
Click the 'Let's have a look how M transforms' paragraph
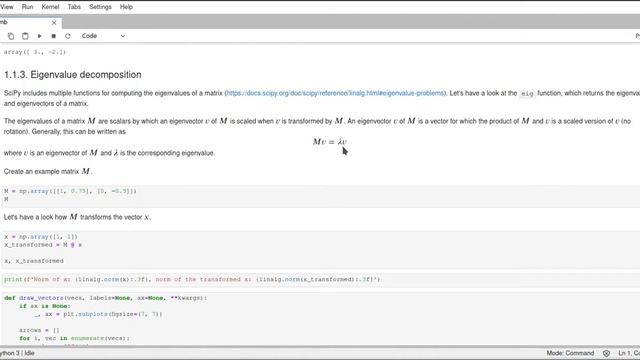pos(77,217)
